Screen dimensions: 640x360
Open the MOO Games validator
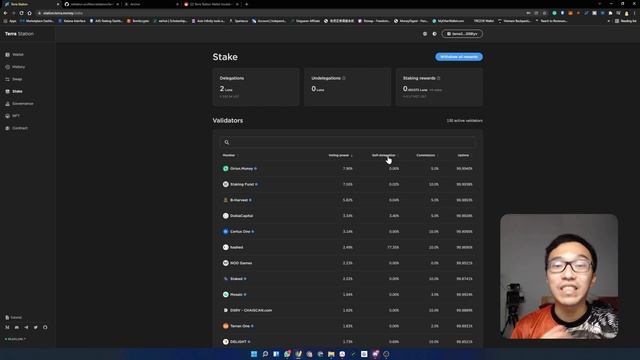[241, 263]
